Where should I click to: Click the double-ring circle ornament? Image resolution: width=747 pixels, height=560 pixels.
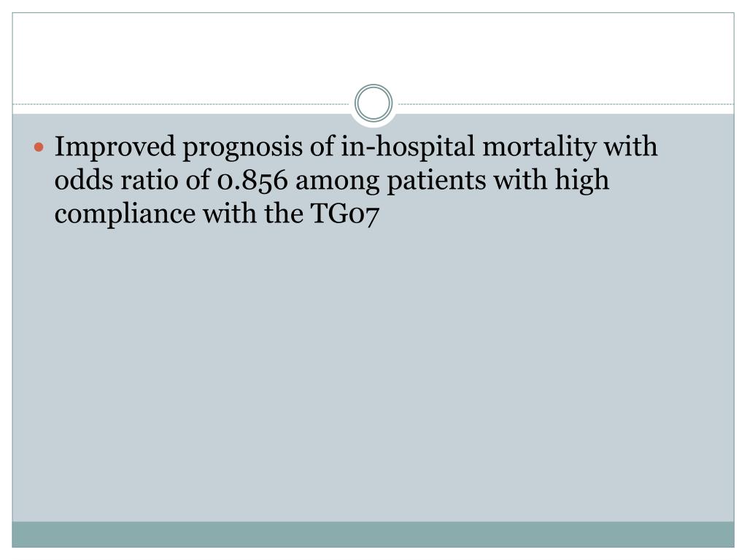(x=373, y=103)
